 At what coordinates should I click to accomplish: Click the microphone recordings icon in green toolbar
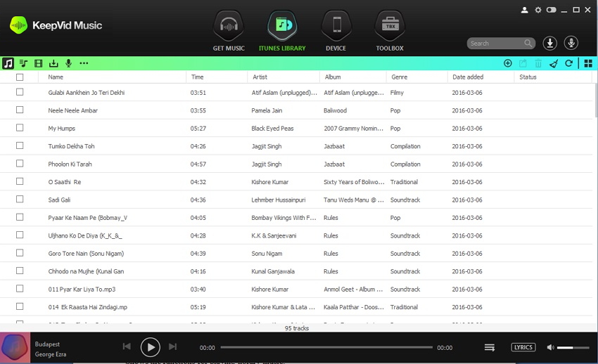pos(68,63)
